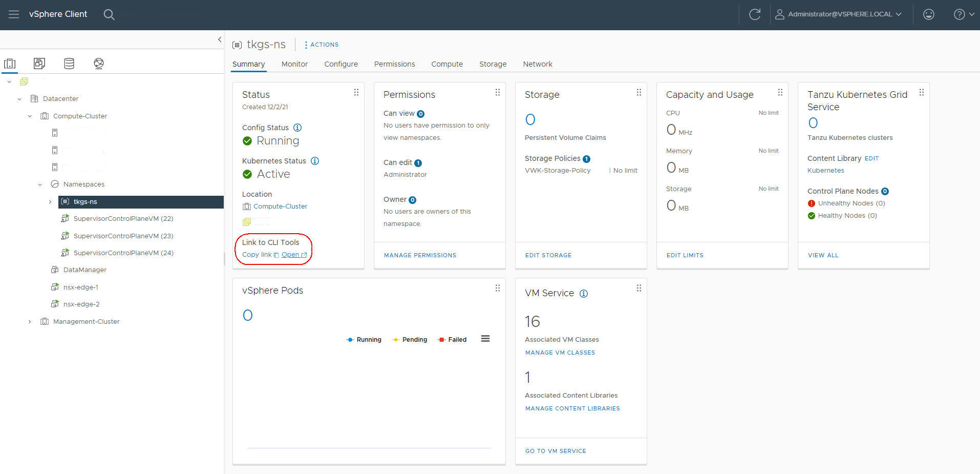Click the Permissions card drag handle
The height and width of the screenshot is (474, 980).
498,93
